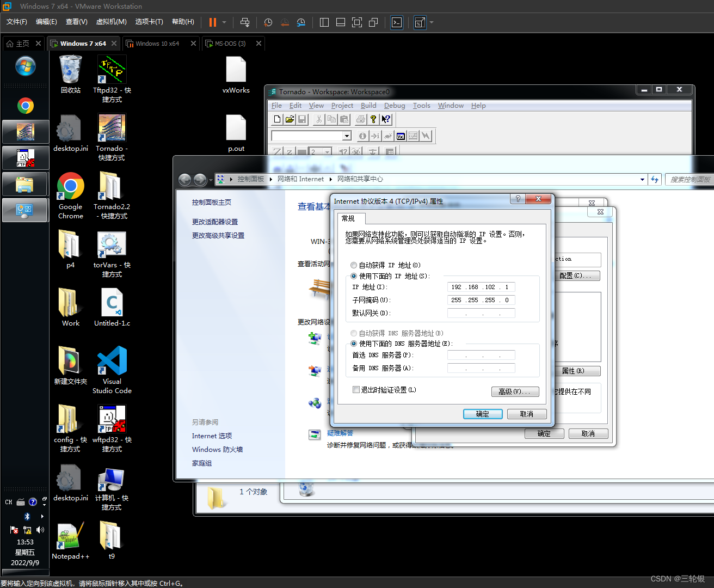
Task: Click the VxWorks 'vx' toolbar icon in Tornado
Action: (401, 136)
